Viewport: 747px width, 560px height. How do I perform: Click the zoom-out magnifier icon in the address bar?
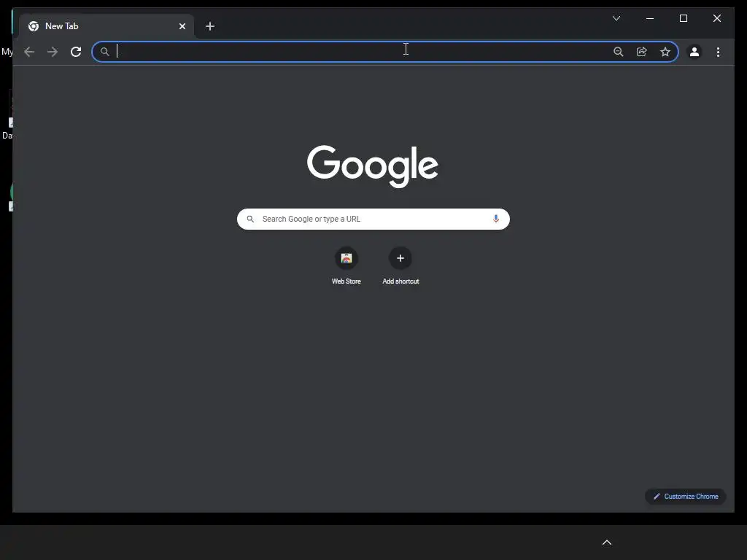619,52
